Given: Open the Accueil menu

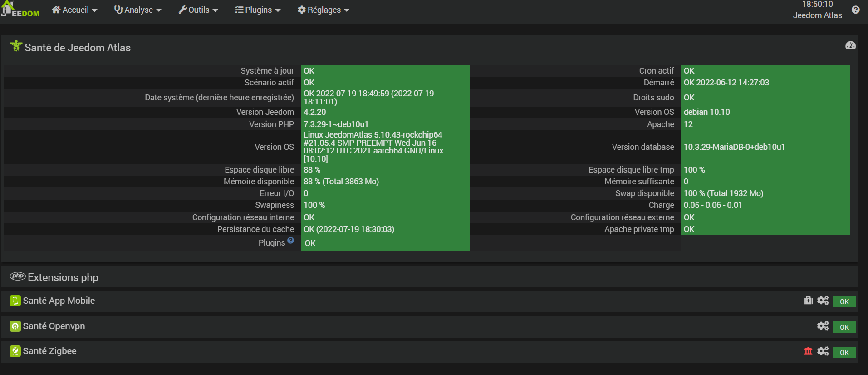Looking at the screenshot, I should [x=74, y=10].
